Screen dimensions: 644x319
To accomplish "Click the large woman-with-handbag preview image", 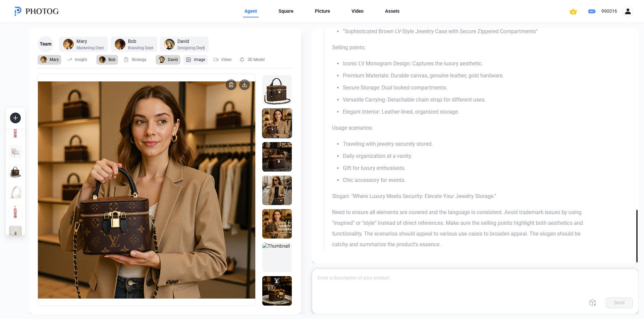I will point(147,190).
